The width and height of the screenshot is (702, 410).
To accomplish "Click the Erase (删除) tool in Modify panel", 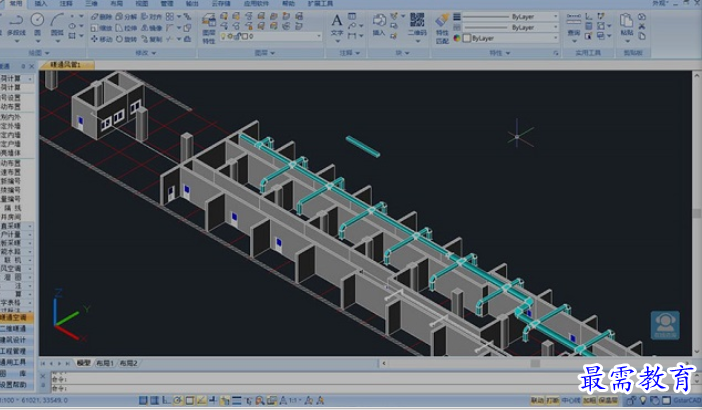I will coord(101,17).
